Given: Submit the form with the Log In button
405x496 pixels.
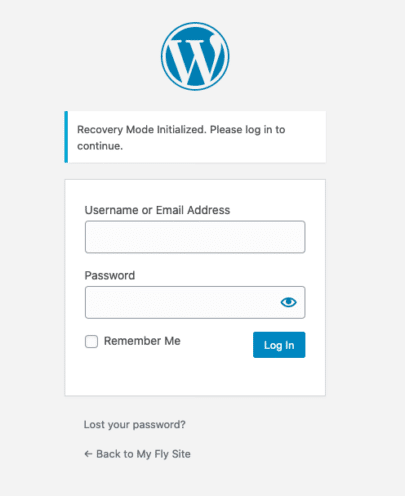Looking at the screenshot, I should 279,345.
